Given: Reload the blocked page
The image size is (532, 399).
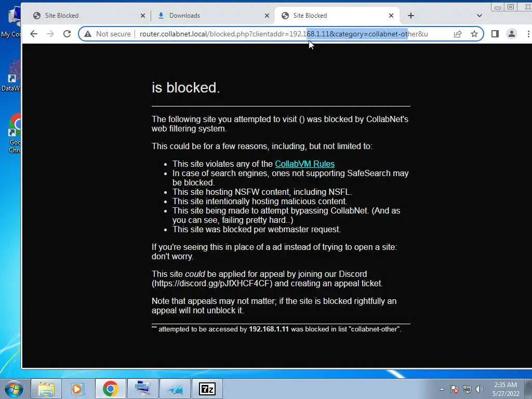Looking at the screenshot, I should 67,34.
